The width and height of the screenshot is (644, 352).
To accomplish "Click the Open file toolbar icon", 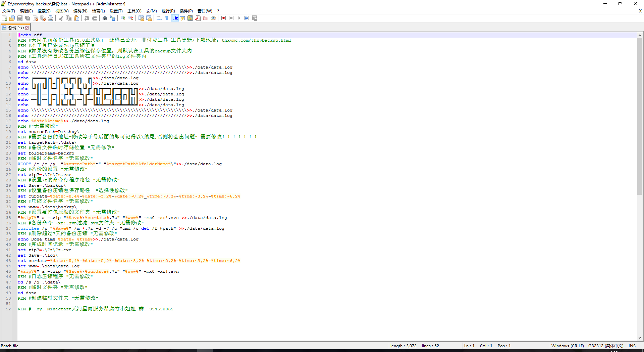I will (12, 18).
